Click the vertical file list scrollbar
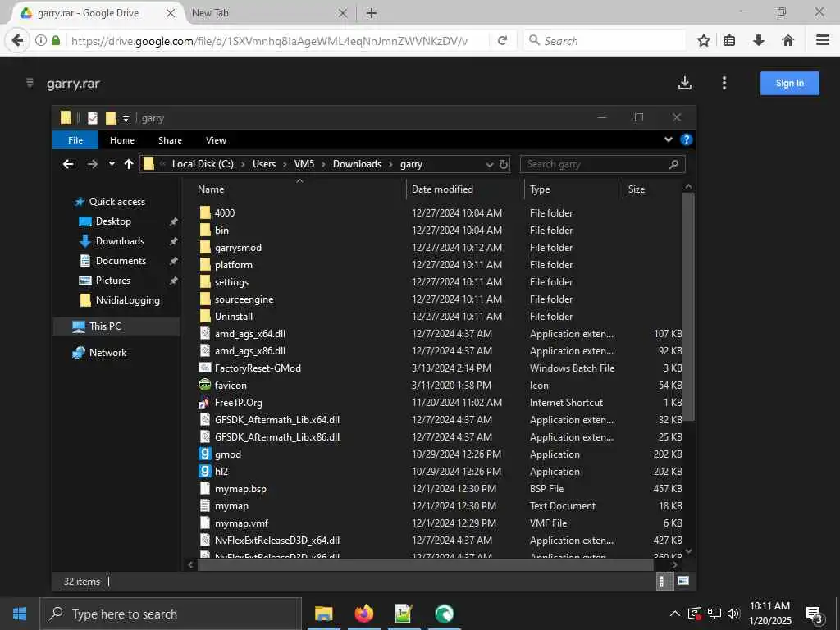Image resolution: width=840 pixels, height=630 pixels. pos(688,307)
